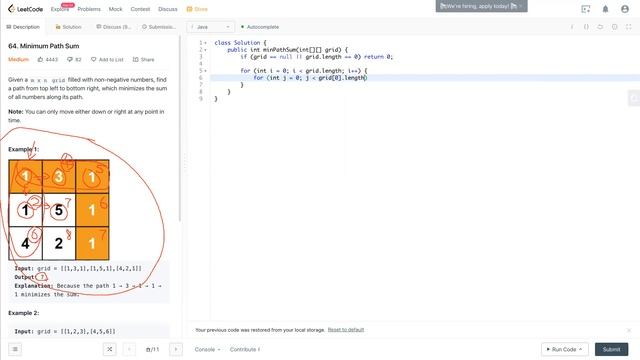Click the comment count icon 82
This screenshot has height=360, width=640.
74,60
